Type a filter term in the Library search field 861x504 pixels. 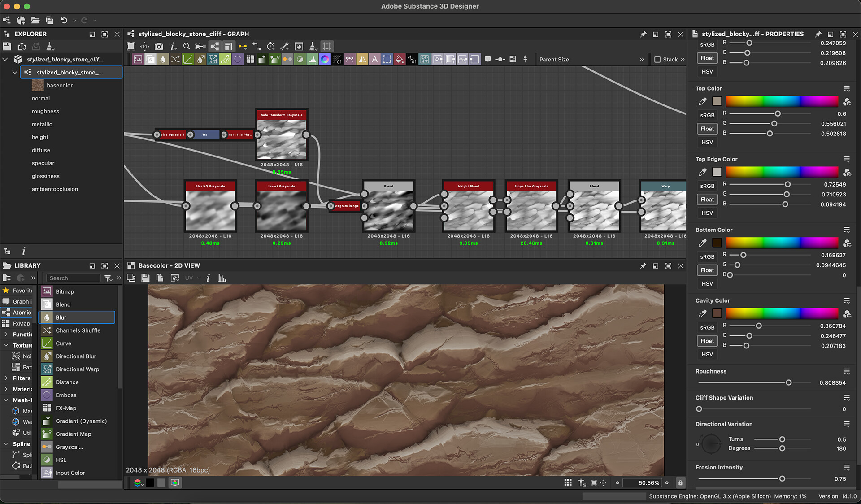(x=73, y=278)
